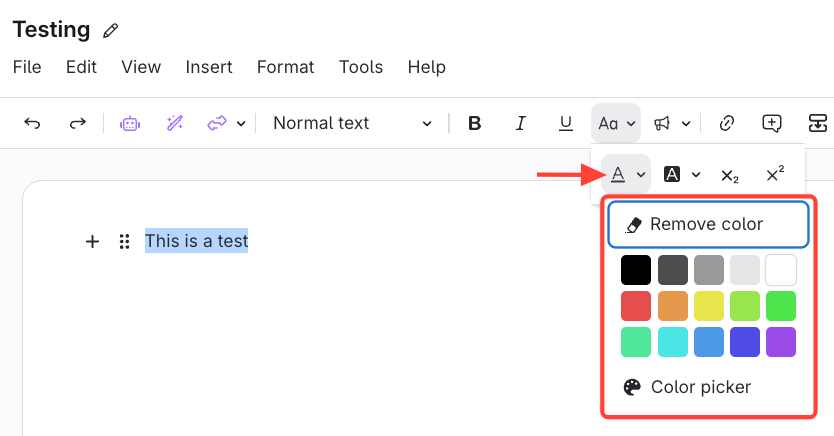
Task: Click the Remove color button
Action: 707,224
